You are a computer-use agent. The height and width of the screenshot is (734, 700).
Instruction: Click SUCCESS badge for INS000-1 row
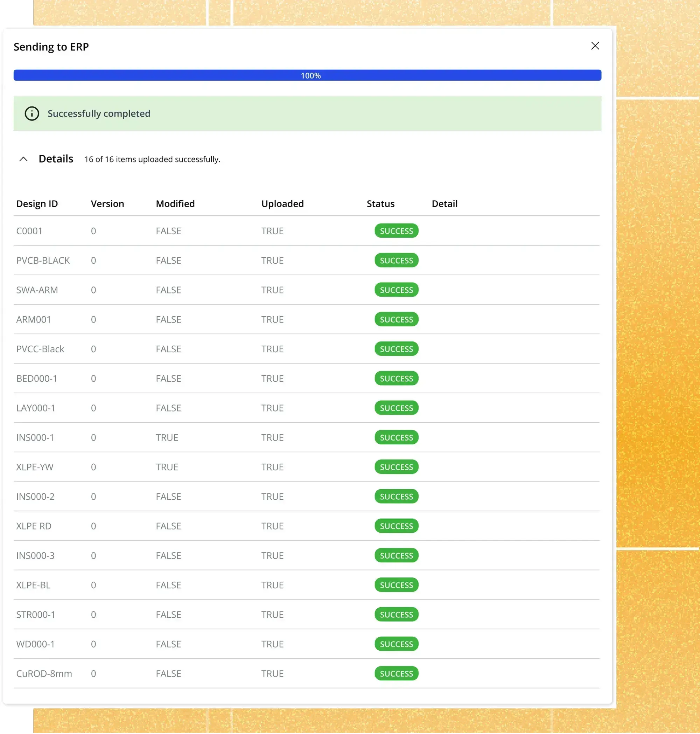(396, 437)
